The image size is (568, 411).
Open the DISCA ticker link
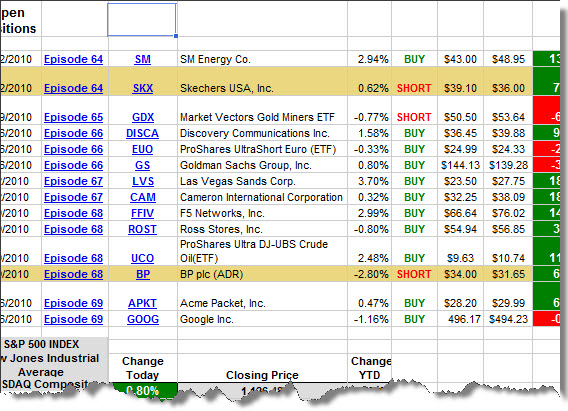[142, 133]
